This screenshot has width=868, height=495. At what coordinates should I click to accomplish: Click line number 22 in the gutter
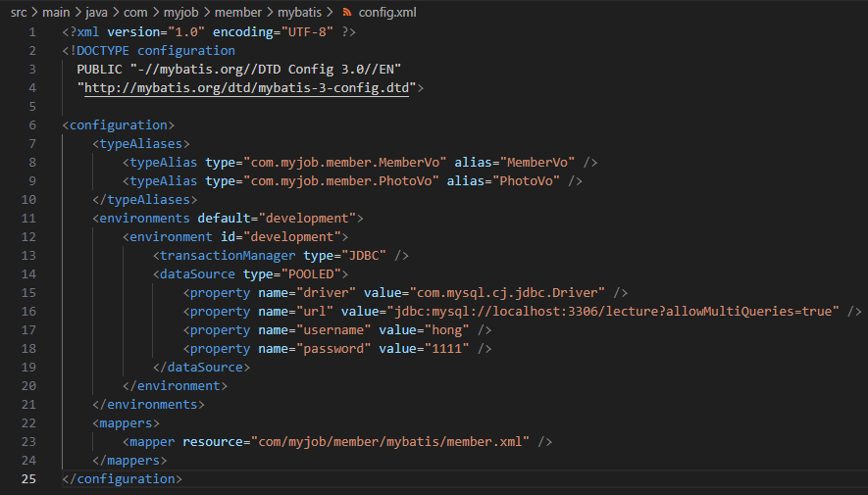pos(28,423)
